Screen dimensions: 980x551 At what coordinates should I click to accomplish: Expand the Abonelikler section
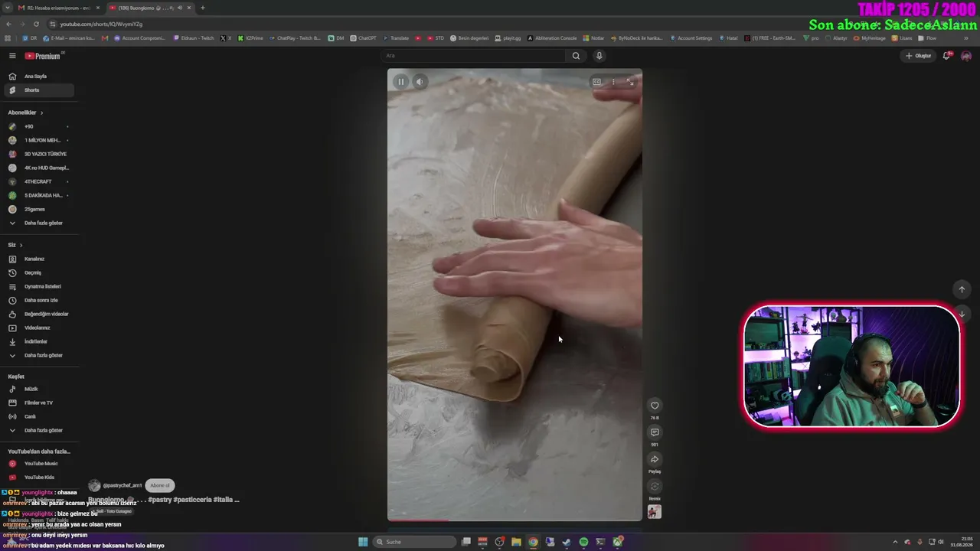tap(25, 112)
